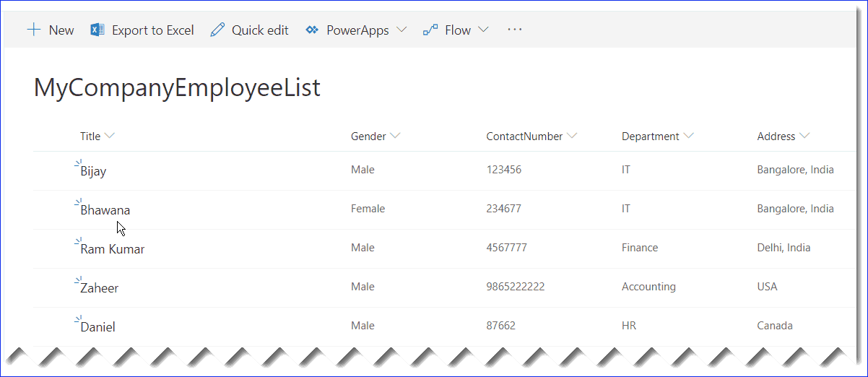Viewport: 868px width, 377px height.
Task: Click the IT department cell in Bhawana's row
Action: (x=626, y=209)
